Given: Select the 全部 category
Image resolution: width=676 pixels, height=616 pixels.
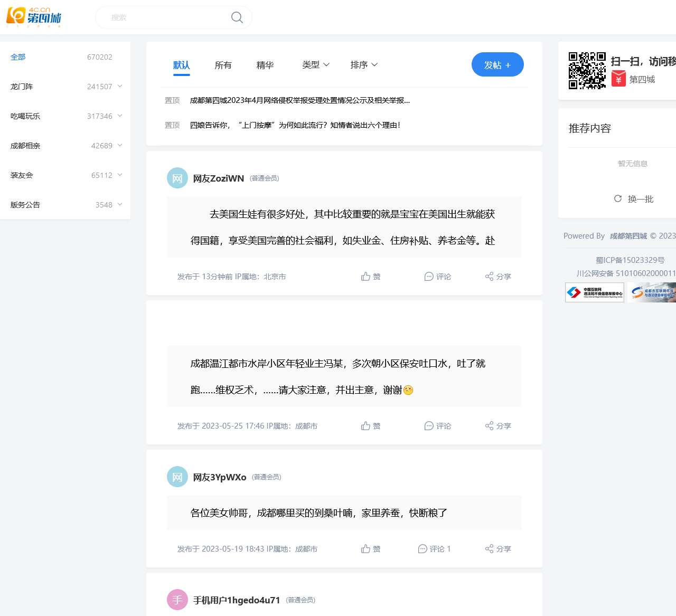Looking at the screenshot, I should tap(18, 57).
